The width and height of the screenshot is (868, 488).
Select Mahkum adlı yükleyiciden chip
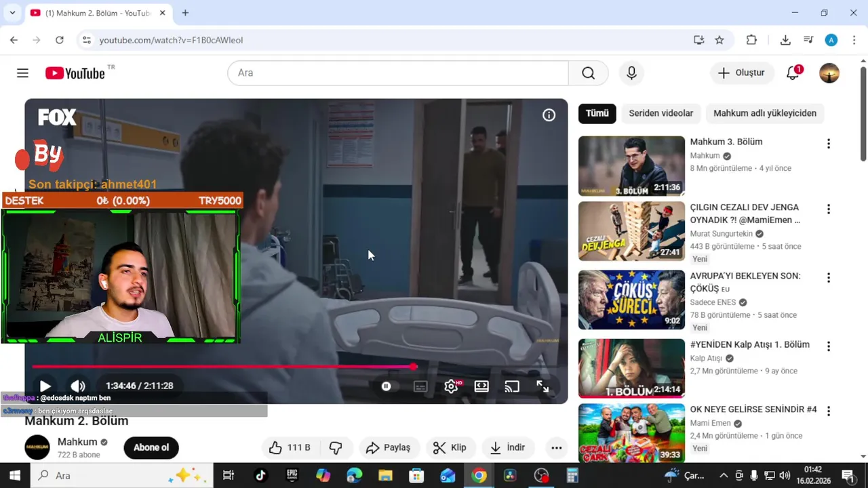click(765, 113)
